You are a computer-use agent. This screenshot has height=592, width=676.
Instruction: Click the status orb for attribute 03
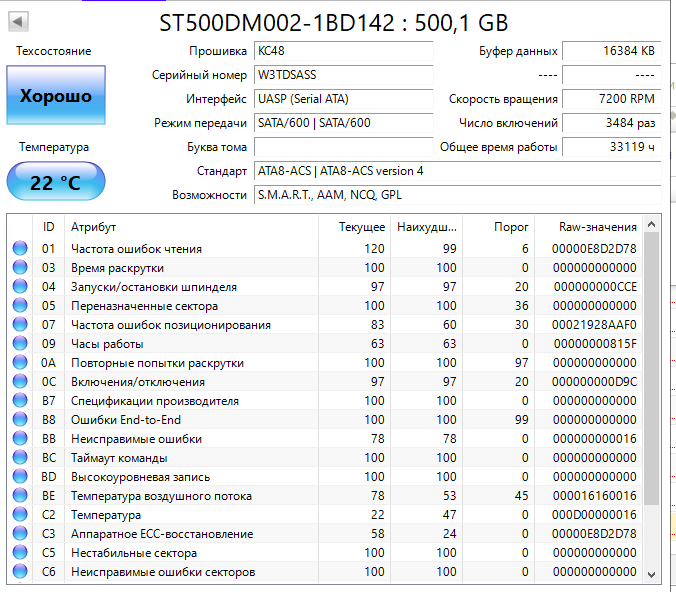coord(20,267)
